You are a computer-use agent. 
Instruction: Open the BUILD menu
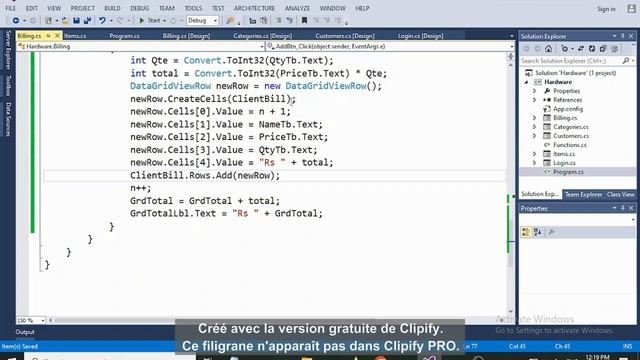pos(112,8)
